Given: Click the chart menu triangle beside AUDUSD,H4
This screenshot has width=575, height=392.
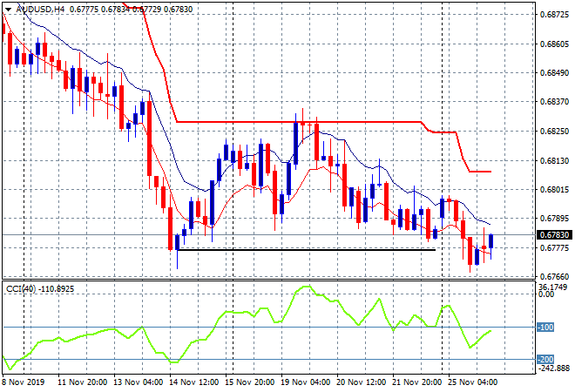Looking at the screenshot, I should (8, 10).
